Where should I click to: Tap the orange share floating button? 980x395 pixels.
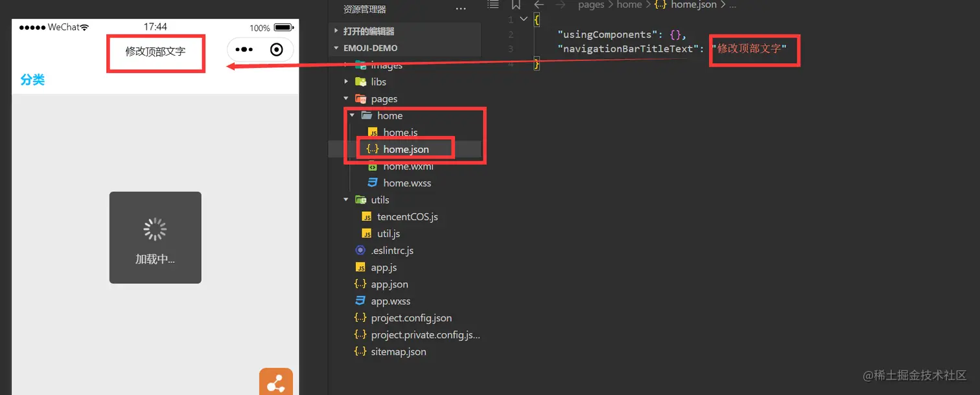coord(276,381)
